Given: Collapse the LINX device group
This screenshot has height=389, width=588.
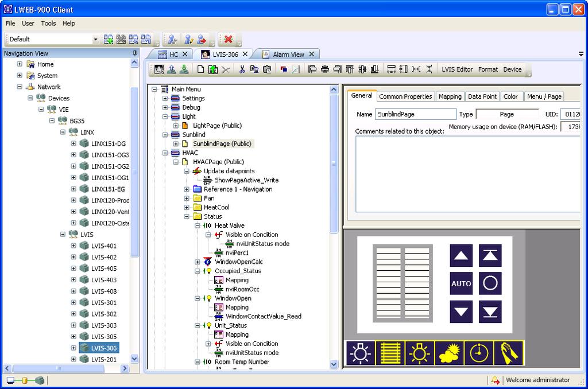Looking at the screenshot, I should pyautogui.click(x=63, y=132).
